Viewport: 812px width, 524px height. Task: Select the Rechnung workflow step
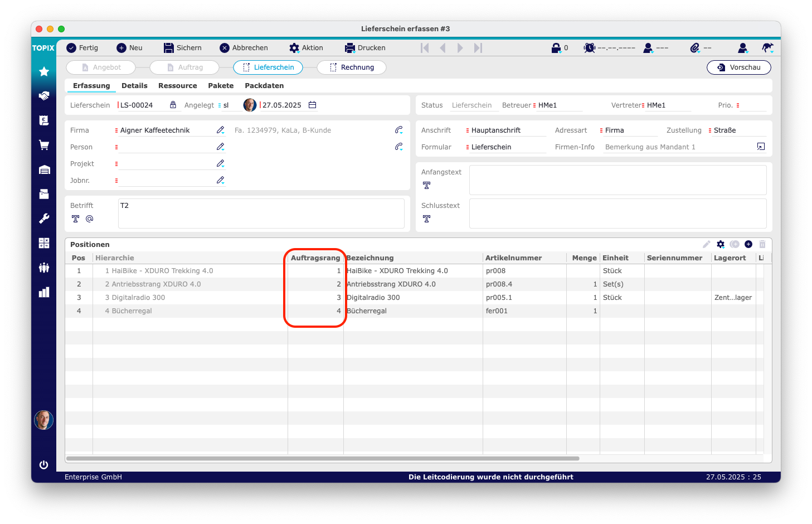click(x=352, y=67)
